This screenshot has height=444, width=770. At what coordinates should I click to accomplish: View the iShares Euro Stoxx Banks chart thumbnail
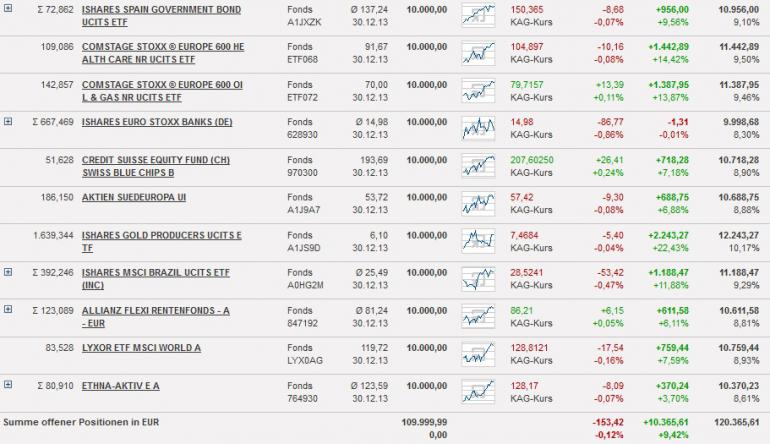tap(479, 127)
